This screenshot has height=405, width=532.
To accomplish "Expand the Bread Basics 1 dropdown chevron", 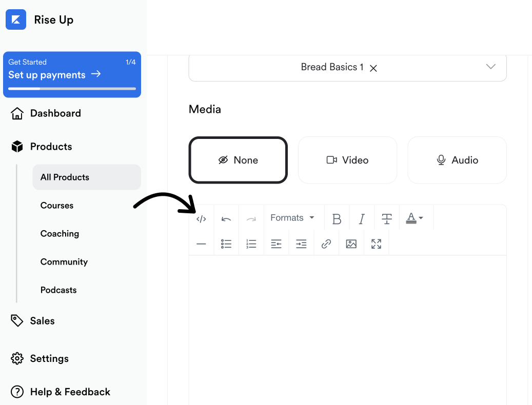I will pyautogui.click(x=490, y=67).
